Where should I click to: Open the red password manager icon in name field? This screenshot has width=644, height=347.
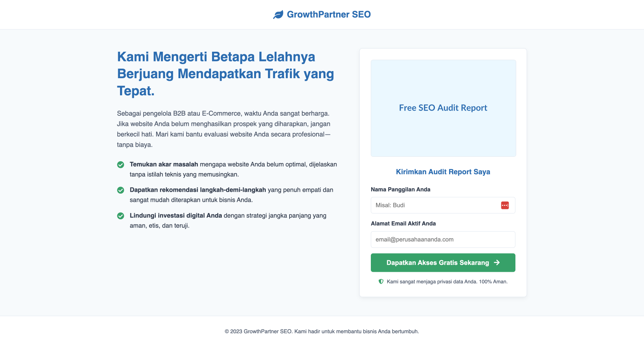coord(505,205)
